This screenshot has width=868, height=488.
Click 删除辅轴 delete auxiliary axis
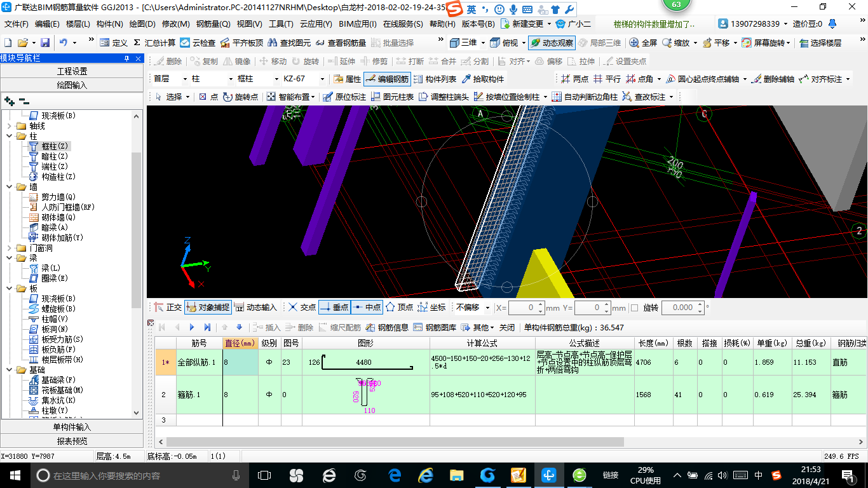coord(772,79)
